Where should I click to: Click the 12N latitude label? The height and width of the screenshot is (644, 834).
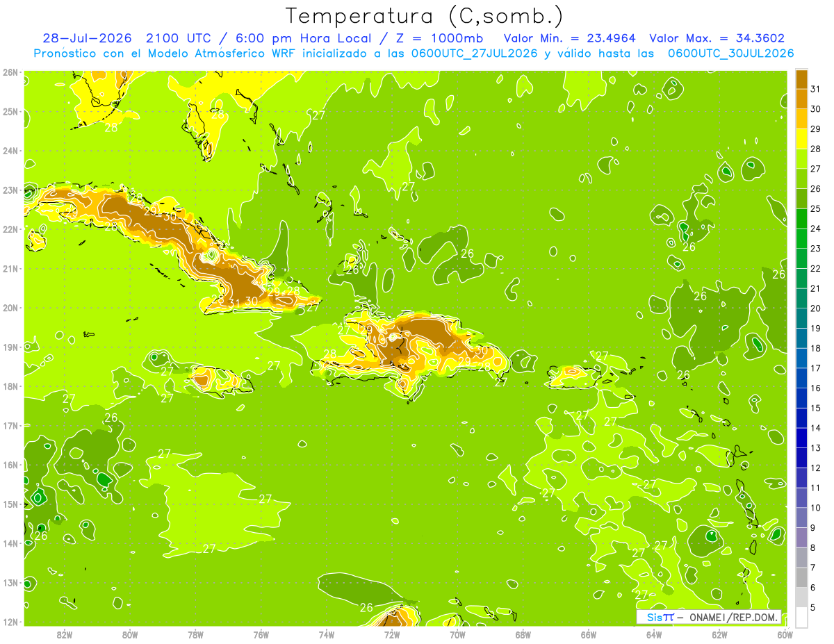tap(10, 622)
